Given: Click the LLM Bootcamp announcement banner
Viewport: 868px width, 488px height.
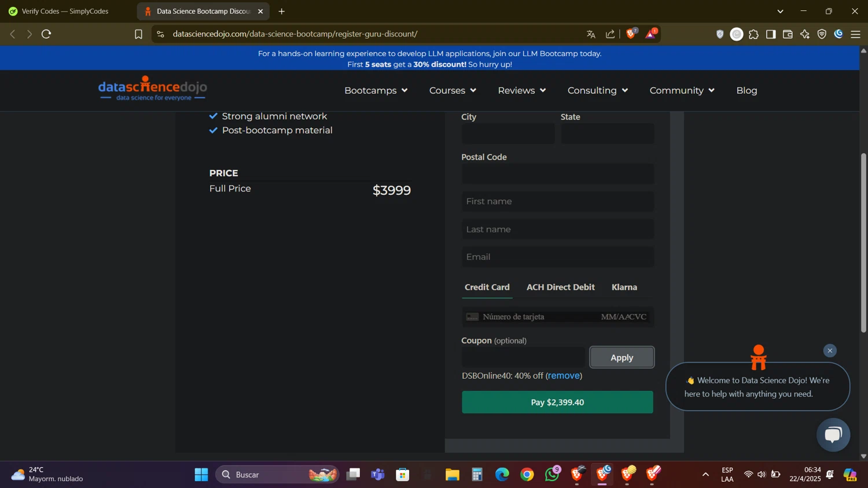Looking at the screenshot, I should [x=429, y=58].
